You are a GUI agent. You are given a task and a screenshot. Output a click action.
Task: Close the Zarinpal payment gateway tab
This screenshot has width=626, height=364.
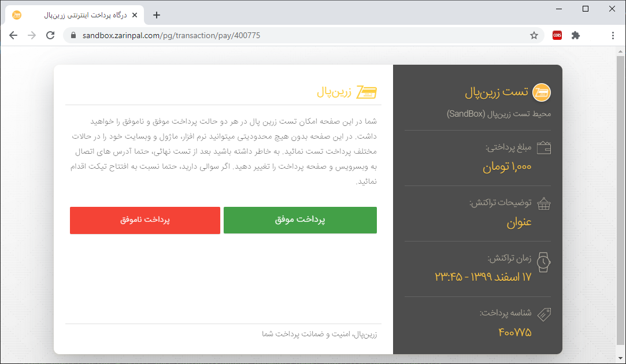(135, 15)
